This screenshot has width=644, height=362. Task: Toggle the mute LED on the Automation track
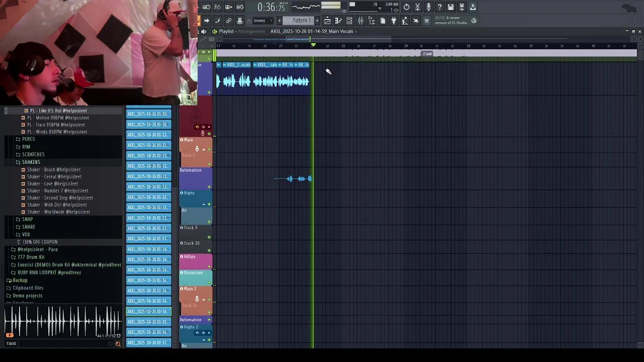(209, 187)
